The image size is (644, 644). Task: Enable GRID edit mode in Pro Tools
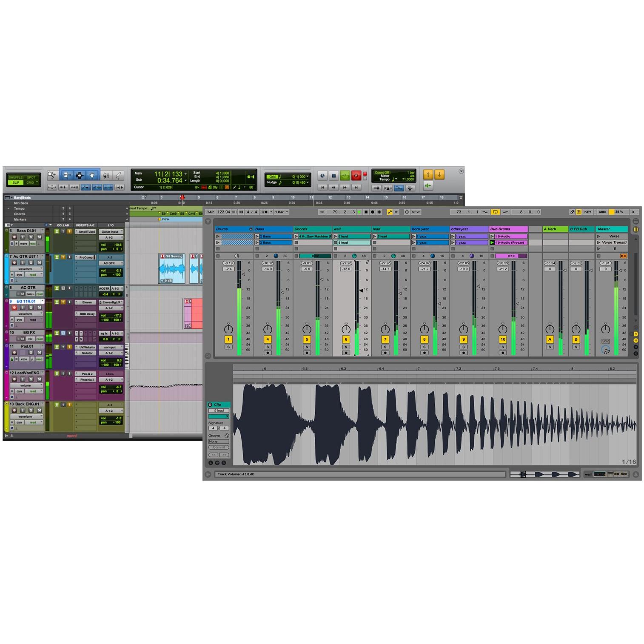point(30,182)
